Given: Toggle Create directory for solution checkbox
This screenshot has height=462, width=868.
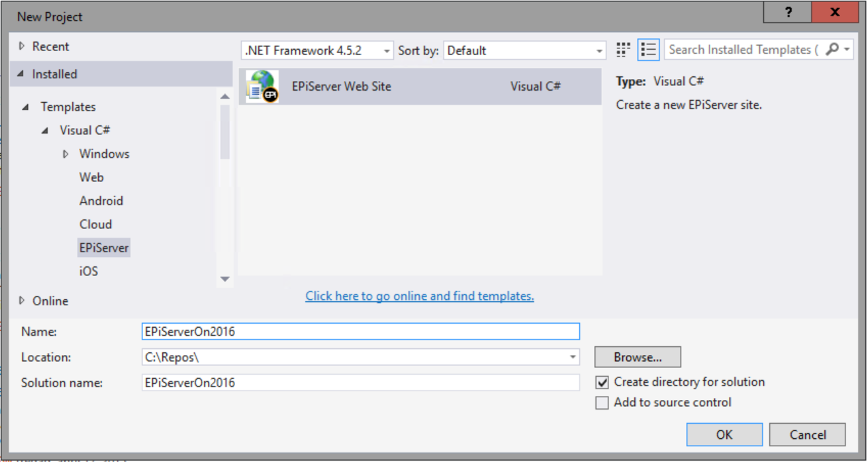Looking at the screenshot, I should (602, 382).
